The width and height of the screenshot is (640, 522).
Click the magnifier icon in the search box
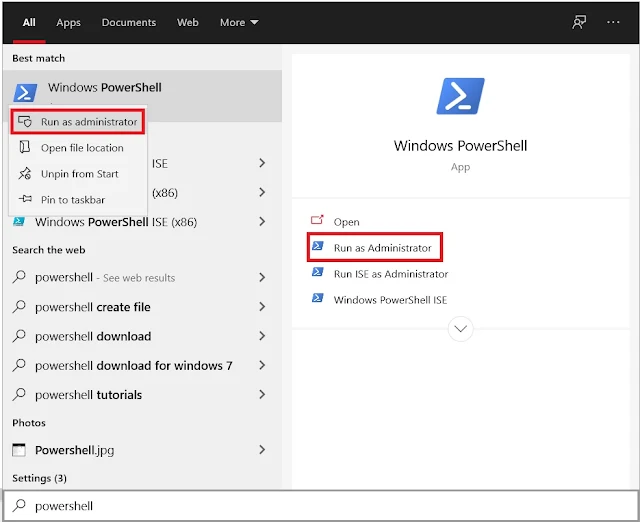(19, 505)
